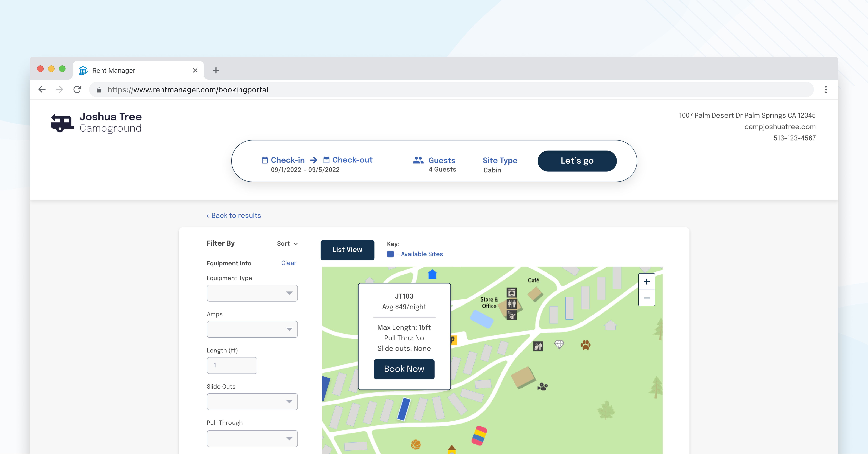Open the Check-in date picker
The width and height of the screenshot is (868, 454).
[x=283, y=160]
